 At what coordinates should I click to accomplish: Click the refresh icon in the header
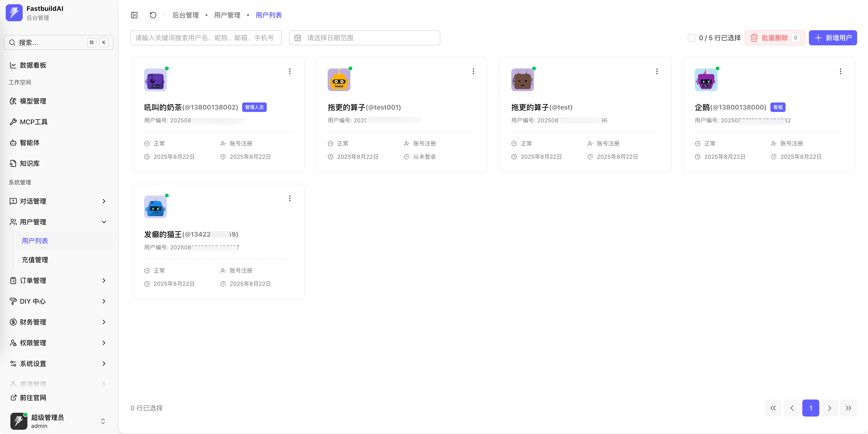click(153, 15)
